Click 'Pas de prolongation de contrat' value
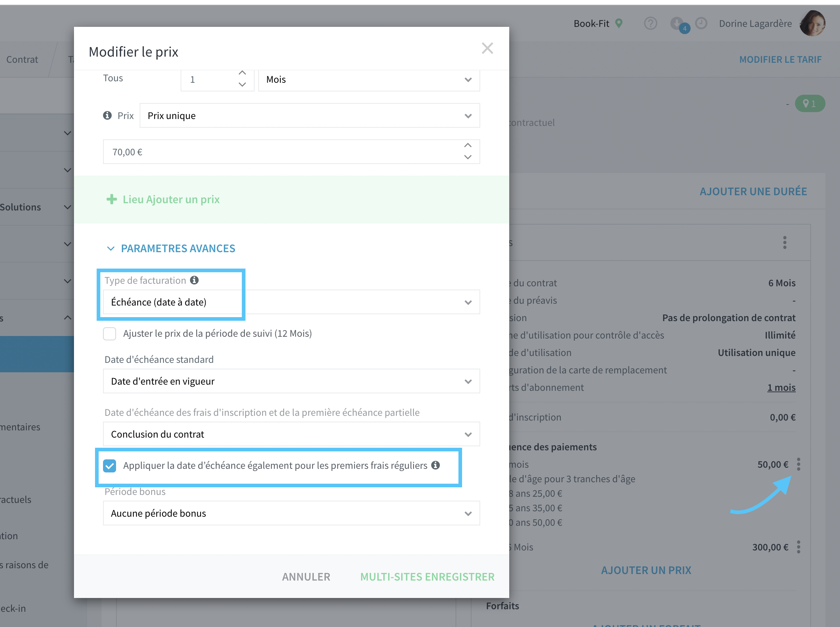Screen dimensions: 840x627 729,318
